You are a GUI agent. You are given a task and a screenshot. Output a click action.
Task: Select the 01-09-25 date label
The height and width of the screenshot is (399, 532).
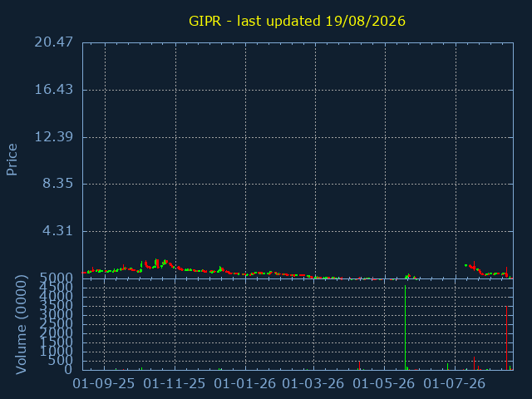click(104, 384)
